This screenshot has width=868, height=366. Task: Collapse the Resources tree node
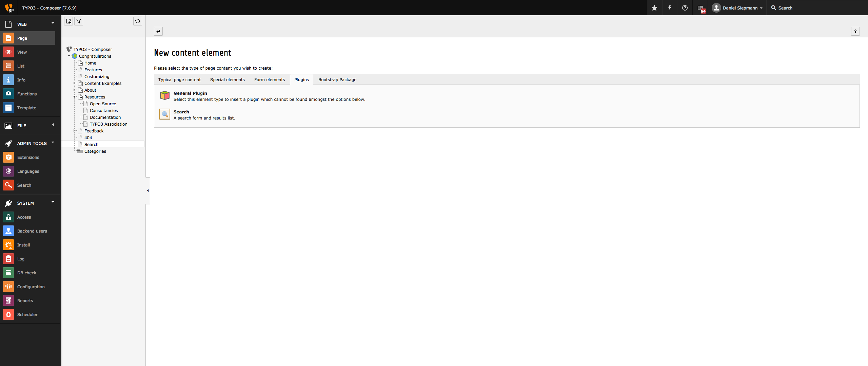75,97
